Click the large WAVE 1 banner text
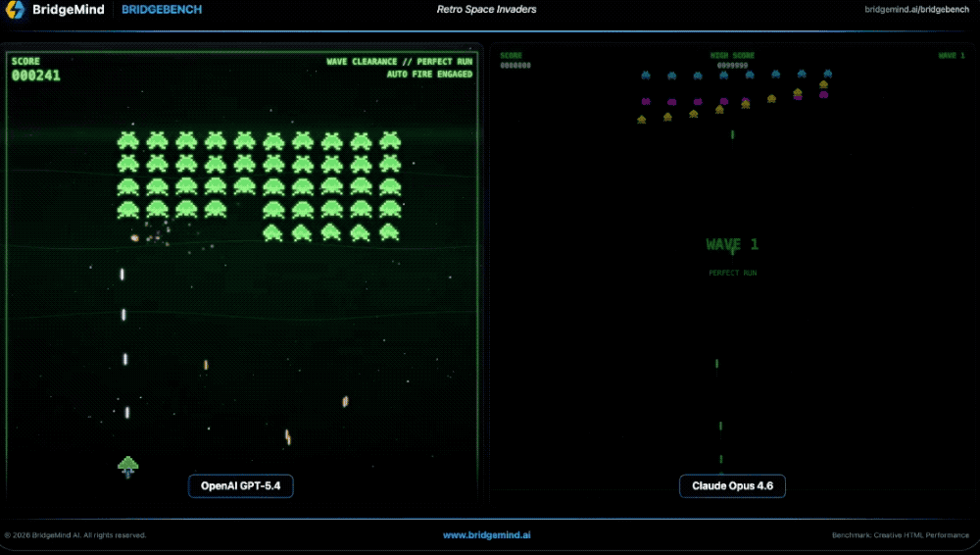Screen dimensions: 980x555 coord(732,244)
